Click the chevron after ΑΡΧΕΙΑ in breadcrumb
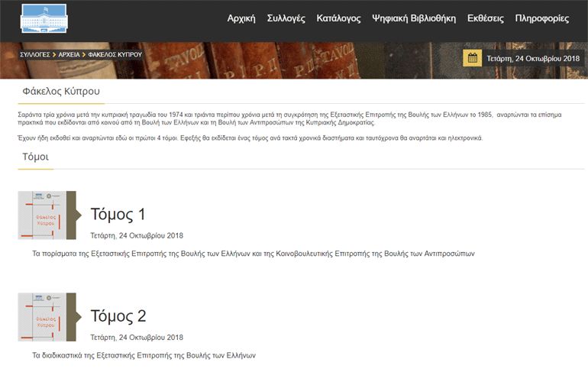This screenshot has height=369, width=588. tap(84, 55)
